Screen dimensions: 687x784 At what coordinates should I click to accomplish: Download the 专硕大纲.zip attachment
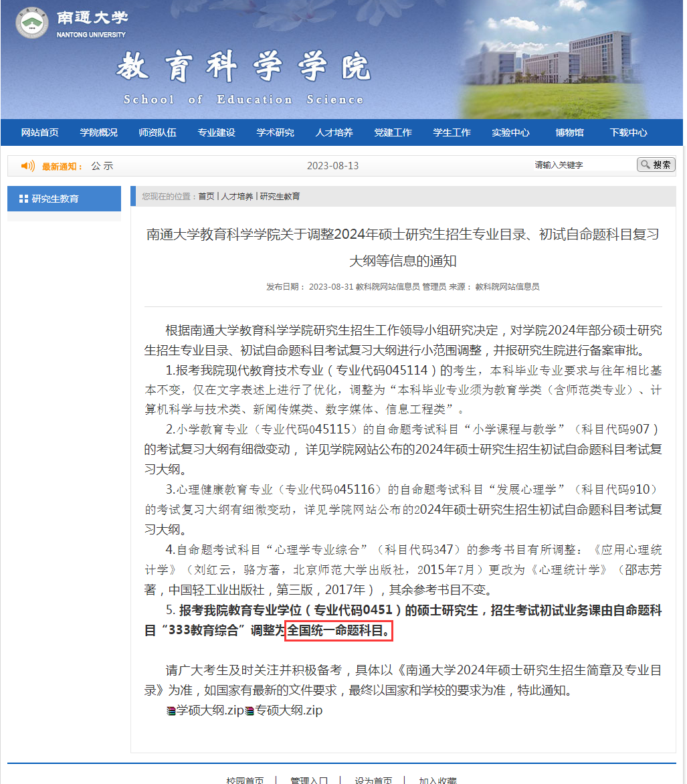tap(289, 710)
